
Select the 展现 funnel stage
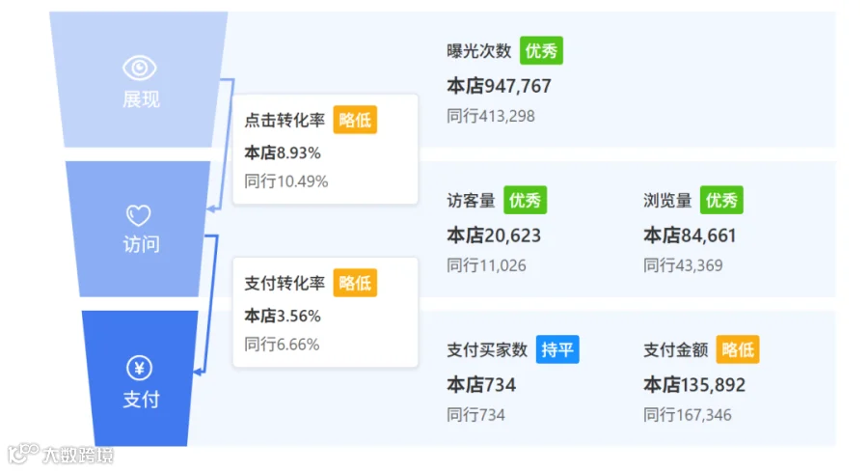(138, 79)
